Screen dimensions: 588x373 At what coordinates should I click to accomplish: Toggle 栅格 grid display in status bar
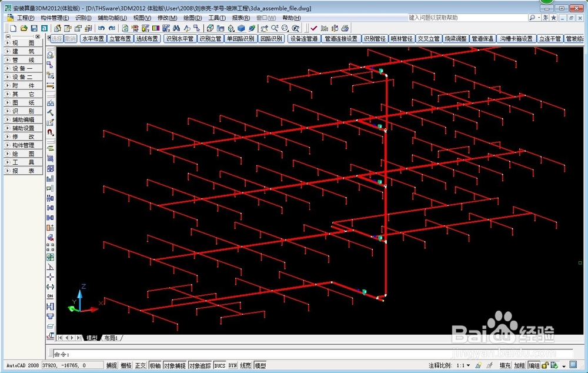[x=126, y=365]
